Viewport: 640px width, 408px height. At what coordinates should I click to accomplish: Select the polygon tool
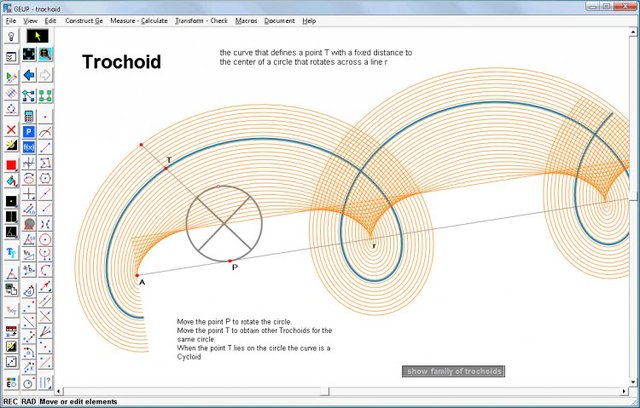click(x=45, y=163)
